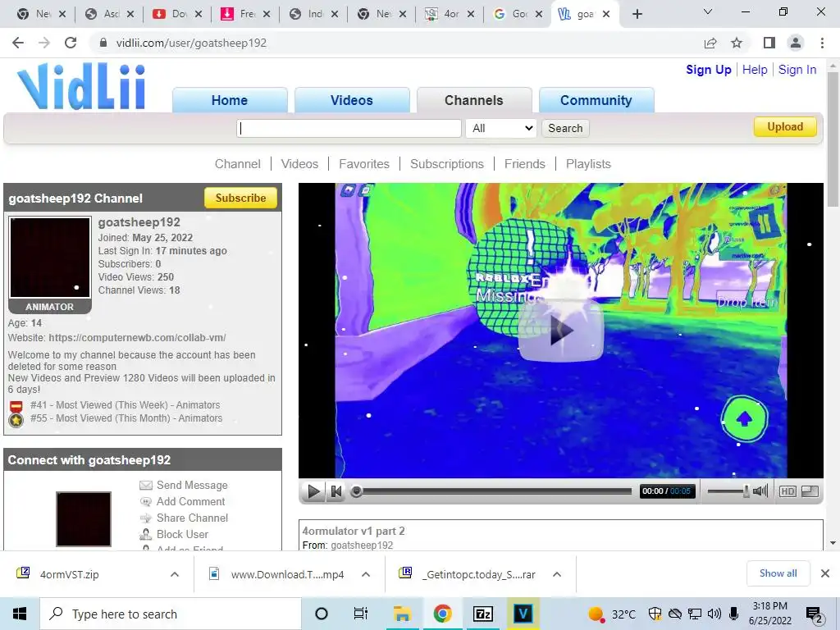Click the Sign Up link
Screen dimensions: 840x630
(708, 70)
